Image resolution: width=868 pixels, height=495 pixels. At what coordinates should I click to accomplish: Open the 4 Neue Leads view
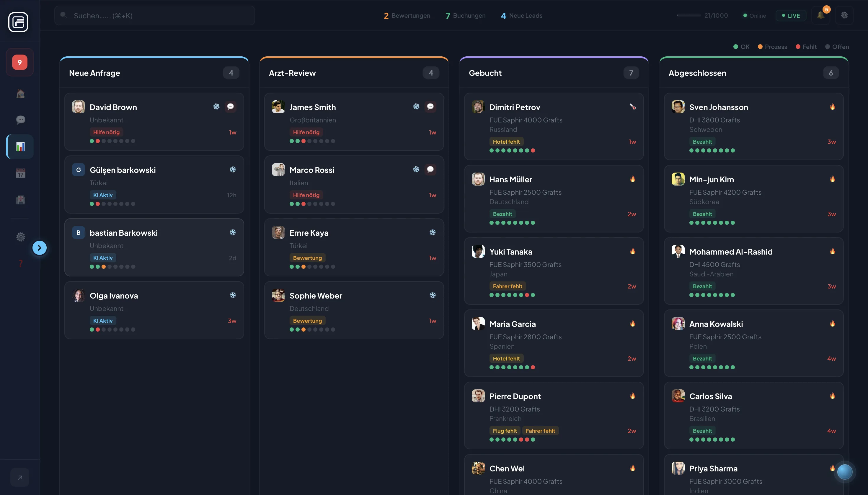tap(521, 15)
